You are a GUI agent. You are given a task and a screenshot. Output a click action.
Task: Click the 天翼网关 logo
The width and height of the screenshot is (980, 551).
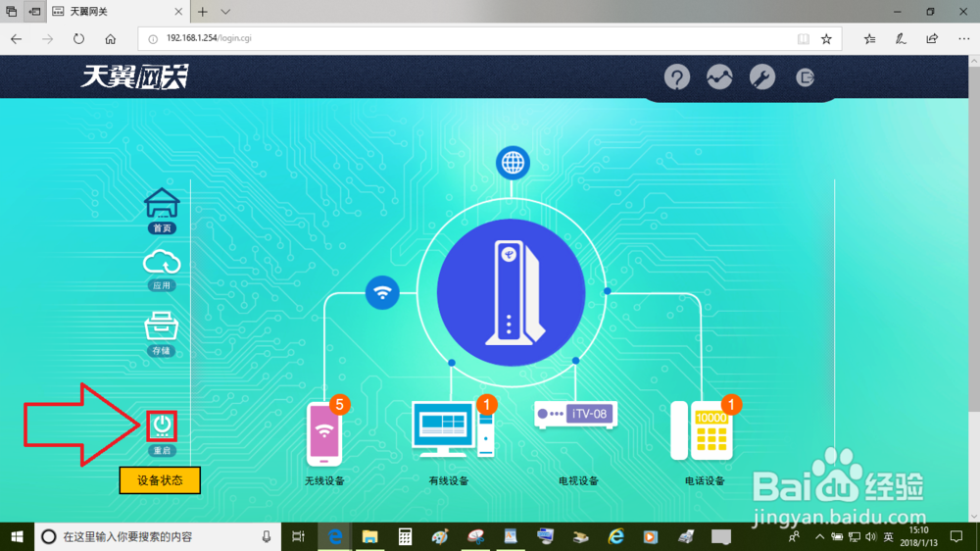pyautogui.click(x=134, y=76)
